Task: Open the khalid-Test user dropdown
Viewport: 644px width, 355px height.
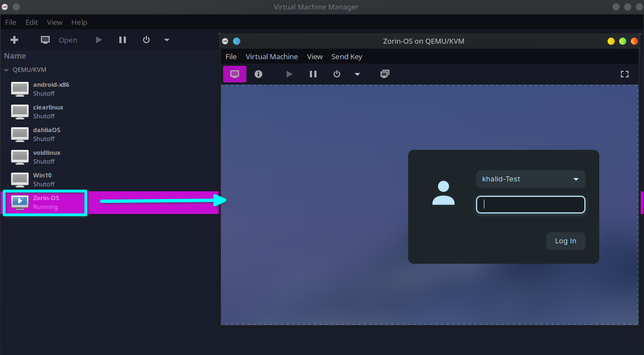Action: (530, 179)
